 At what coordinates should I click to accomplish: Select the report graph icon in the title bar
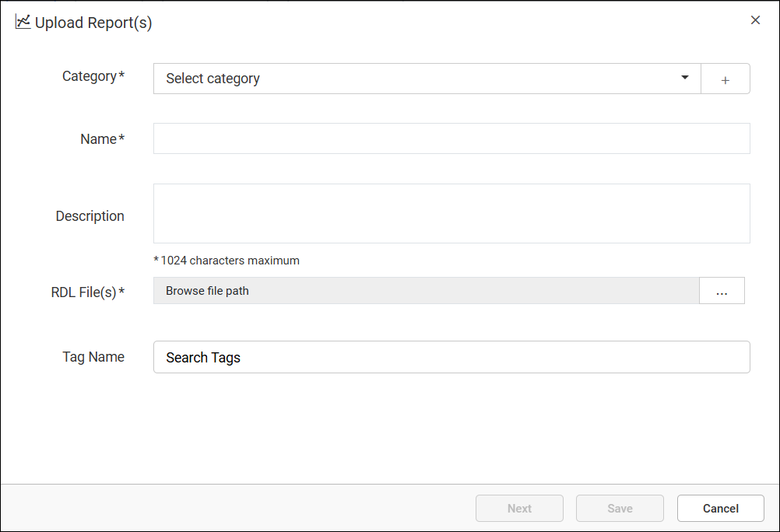coord(22,22)
